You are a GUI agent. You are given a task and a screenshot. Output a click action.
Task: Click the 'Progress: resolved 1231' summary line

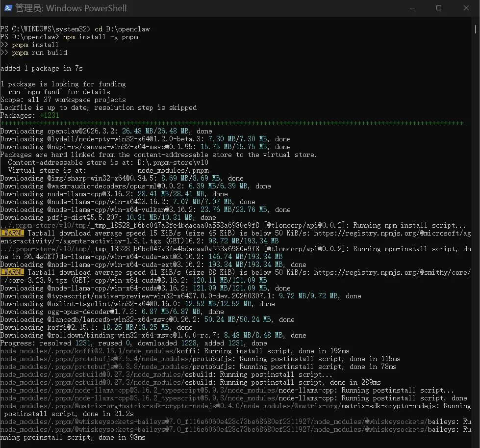click(133, 343)
